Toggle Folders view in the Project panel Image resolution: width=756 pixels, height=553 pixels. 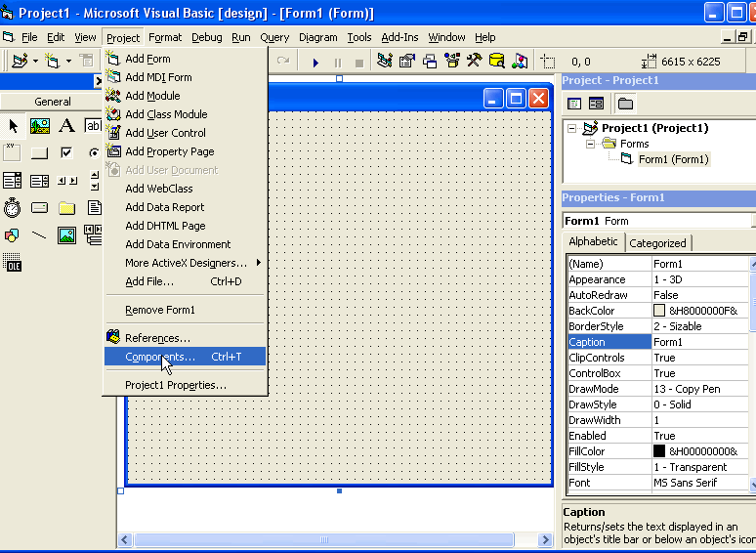(x=625, y=104)
